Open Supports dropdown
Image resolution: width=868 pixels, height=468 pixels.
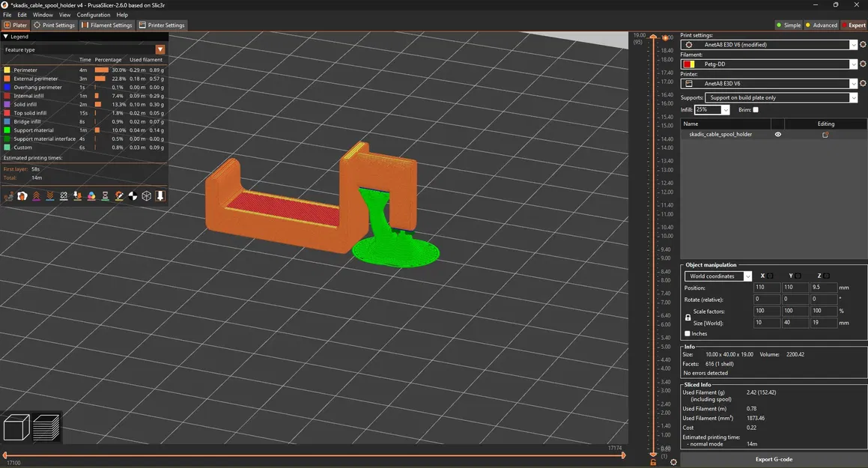853,98
